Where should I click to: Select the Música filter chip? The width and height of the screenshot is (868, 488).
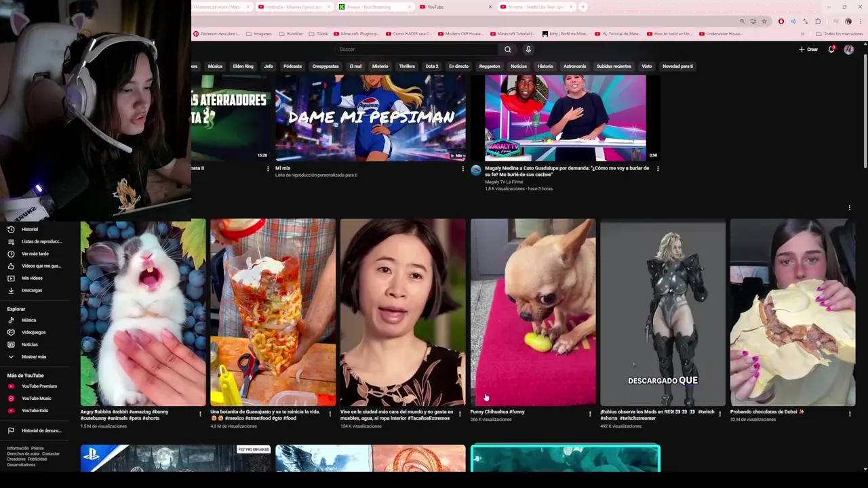point(215,66)
